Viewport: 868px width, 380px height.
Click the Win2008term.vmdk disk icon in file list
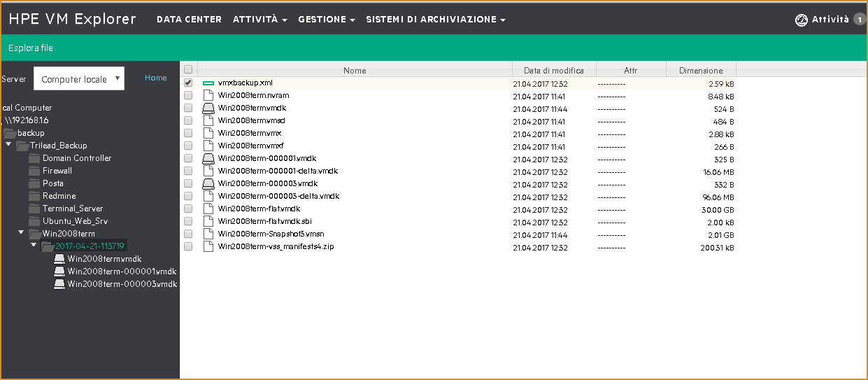tap(208, 108)
